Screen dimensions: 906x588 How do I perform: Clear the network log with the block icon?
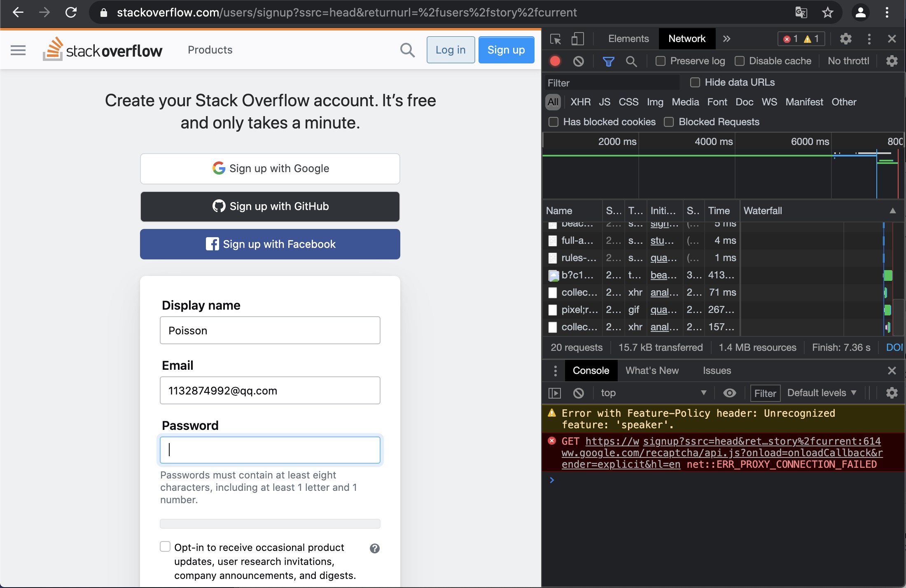[578, 61]
